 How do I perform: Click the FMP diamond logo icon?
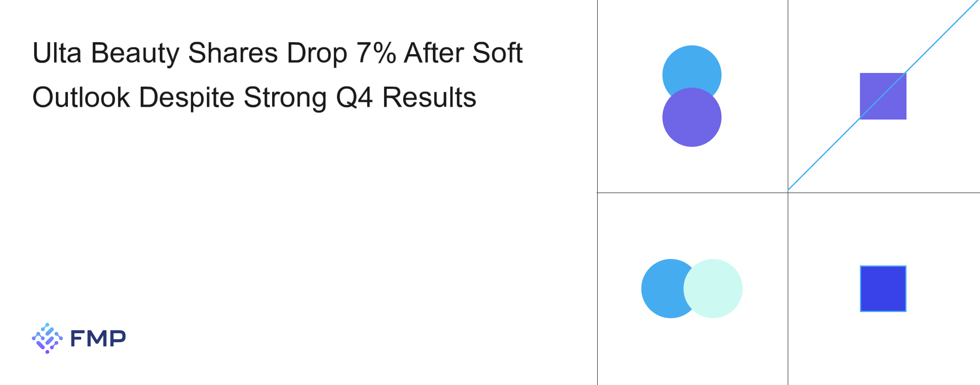[x=47, y=338]
